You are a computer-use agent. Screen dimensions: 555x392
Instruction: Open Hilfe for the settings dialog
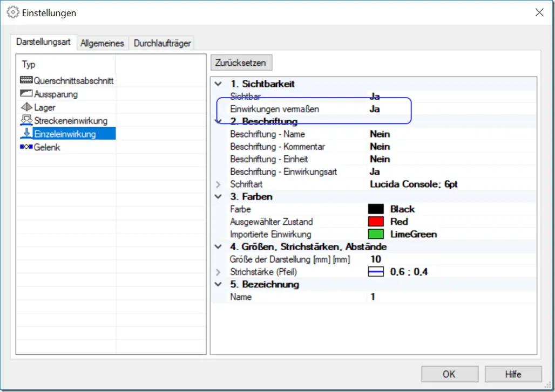(x=513, y=374)
